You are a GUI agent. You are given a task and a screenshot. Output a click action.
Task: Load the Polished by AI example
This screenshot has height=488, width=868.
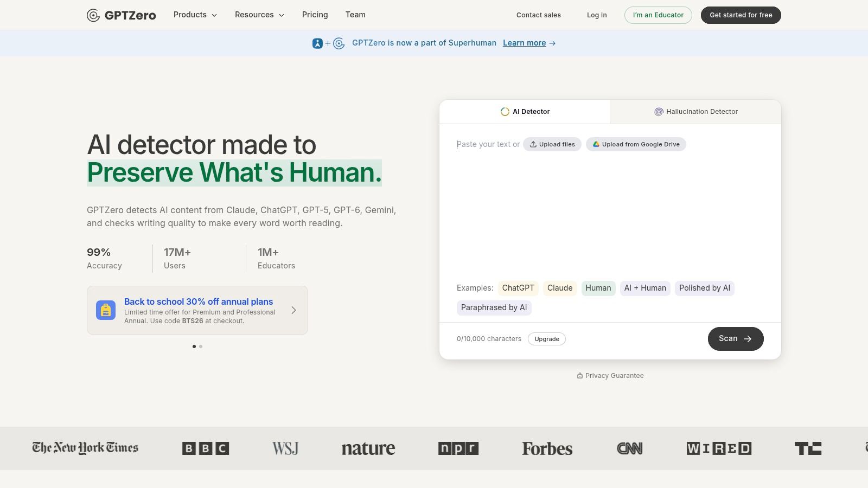tap(705, 288)
